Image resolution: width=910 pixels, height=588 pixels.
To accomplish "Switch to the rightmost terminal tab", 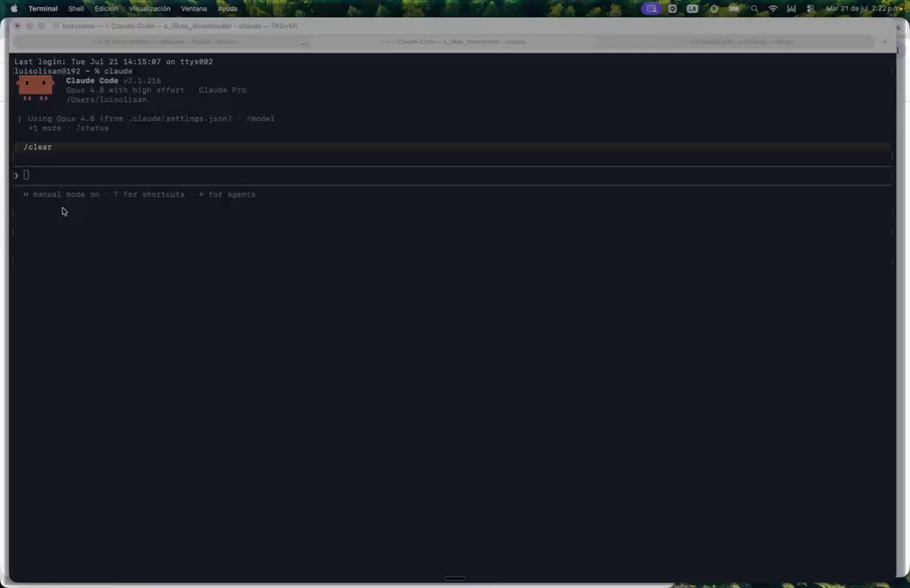I will [x=736, y=42].
